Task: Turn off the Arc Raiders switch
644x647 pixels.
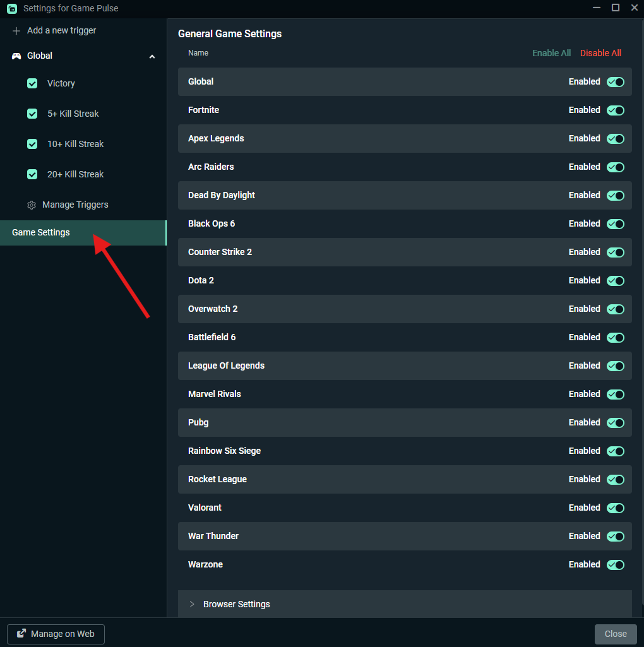Action: (x=615, y=167)
